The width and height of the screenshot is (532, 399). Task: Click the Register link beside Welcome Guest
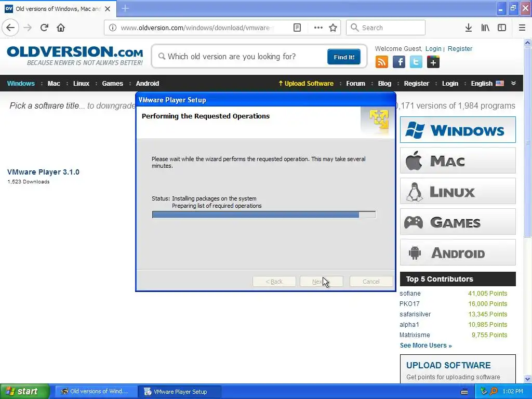click(460, 48)
